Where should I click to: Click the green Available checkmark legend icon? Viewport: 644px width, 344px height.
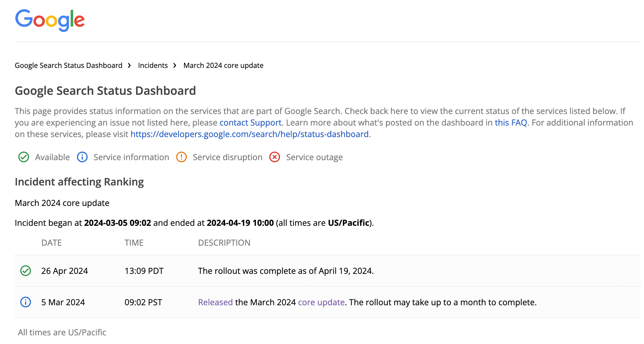(24, 157)
